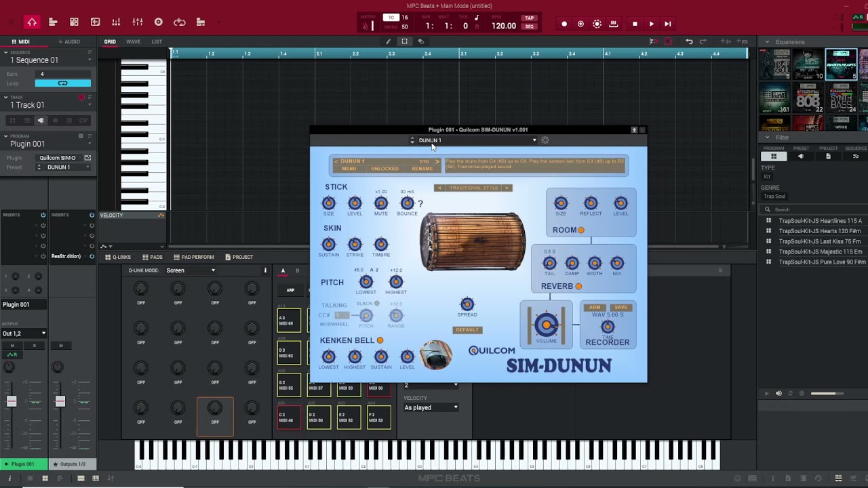
Task: Click the DEFAULT button under SPREAD
Action: click(x=467, y=330)
